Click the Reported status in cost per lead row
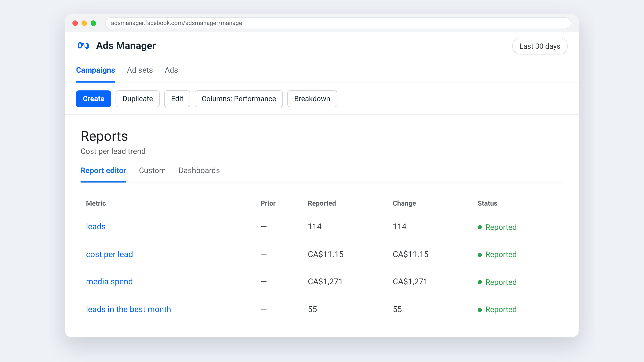 click(497, 254)
